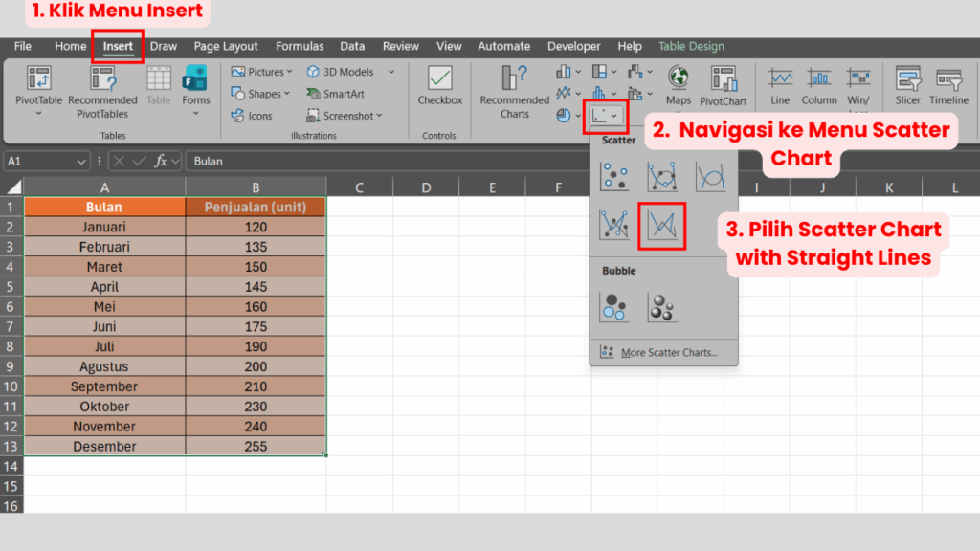The width and height of the screenshot is (980, 551).
Task: Click the PivotTable icon
Action: [38, 81]
